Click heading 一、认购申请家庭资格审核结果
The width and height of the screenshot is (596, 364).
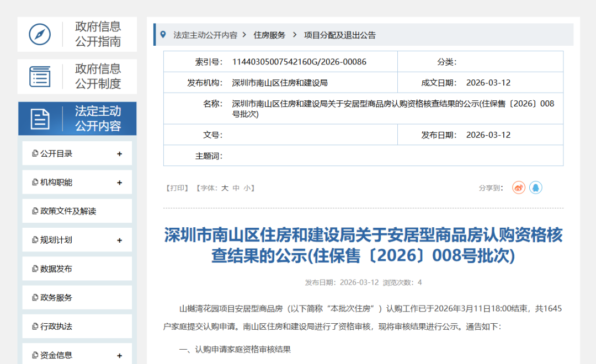235,350
